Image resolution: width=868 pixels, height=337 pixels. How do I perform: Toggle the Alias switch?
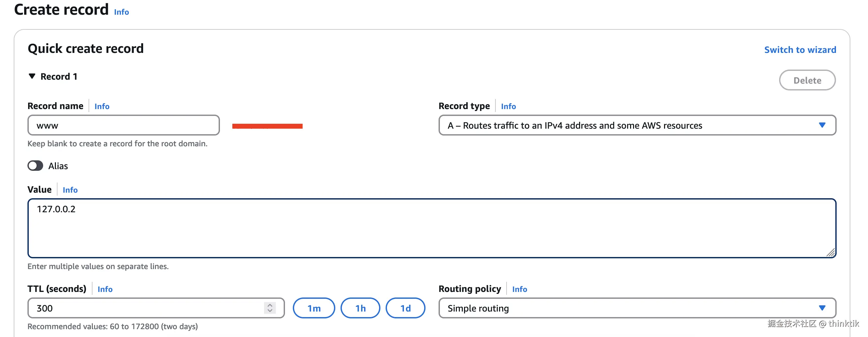pyautogui.click(x=35, y=166)
